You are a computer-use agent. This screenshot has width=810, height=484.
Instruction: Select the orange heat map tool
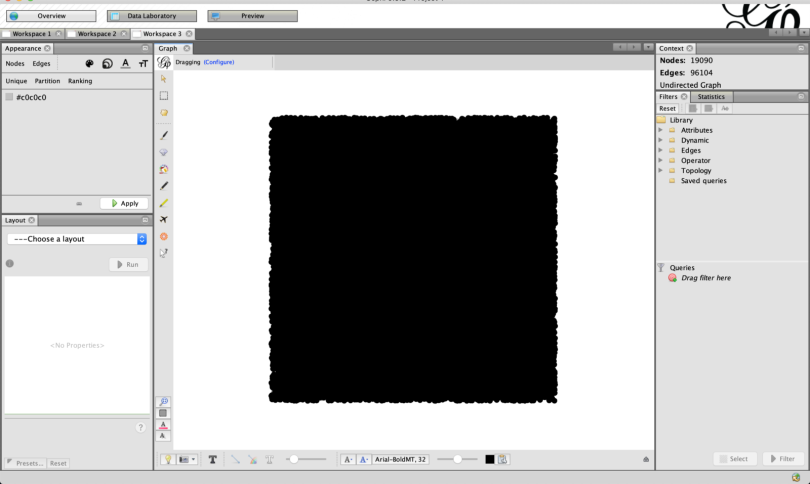[164, 237]
